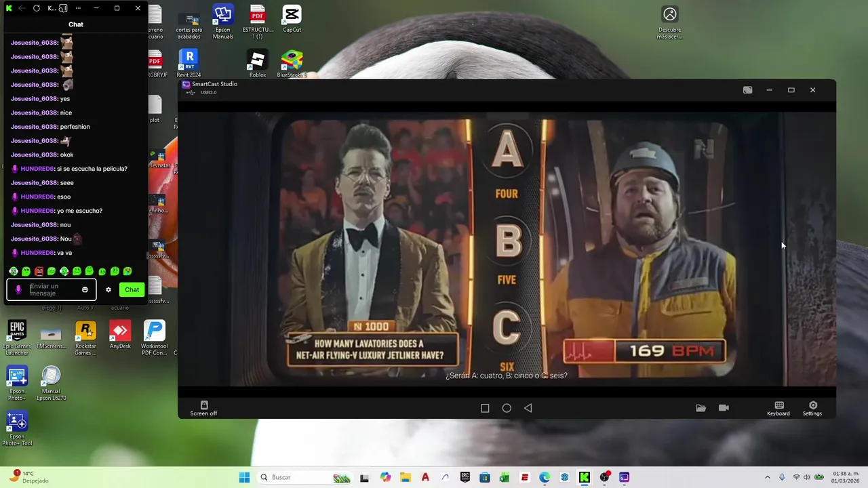Open Epic Games Launcher desktop shortcut
The width and height of the screenshot is (868, 488).
coord(17,338)
